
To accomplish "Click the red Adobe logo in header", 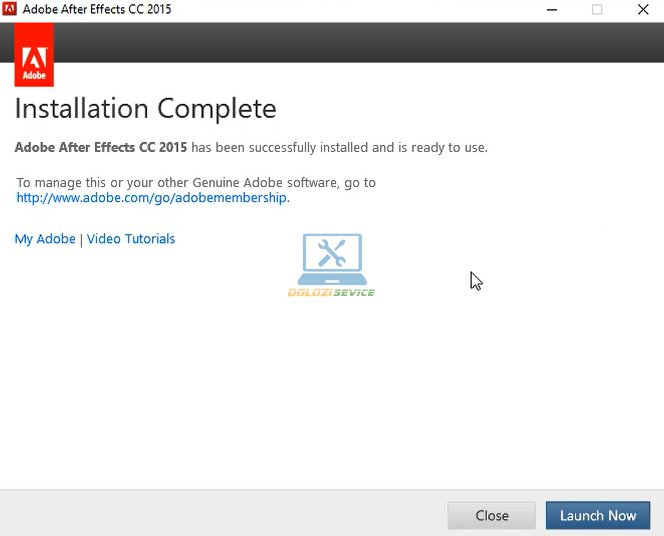I will tap(35, 56).
